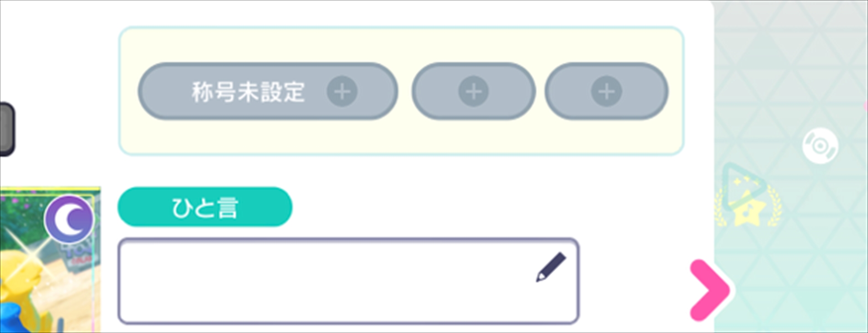Click the plus icon beside 称号未設定
The height and width of the screenshot is (333, 868).
[342, 91]
